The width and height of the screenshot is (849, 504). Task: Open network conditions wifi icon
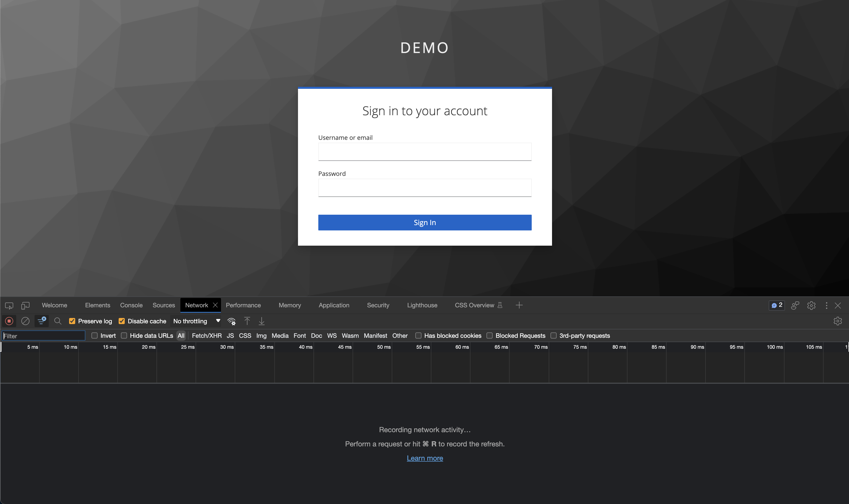pyautogui.click(x=231, y=321)
